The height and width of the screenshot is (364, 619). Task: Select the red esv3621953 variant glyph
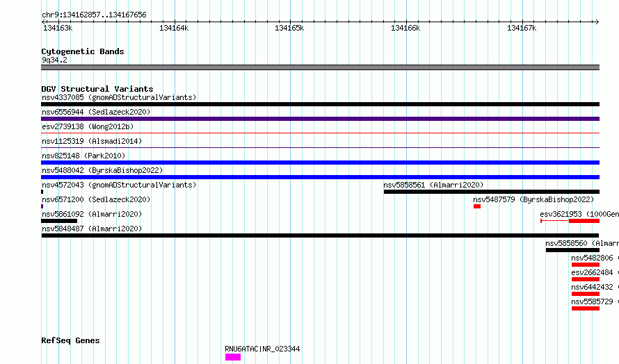(x=570, y=221)
